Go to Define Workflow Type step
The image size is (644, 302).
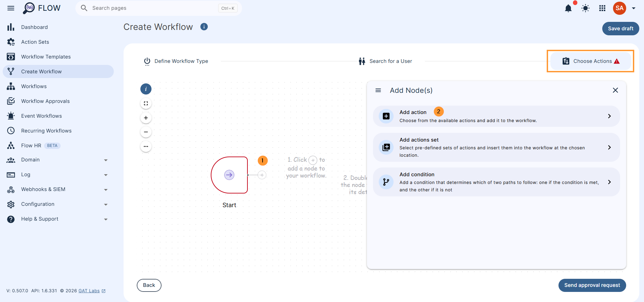pyautogui.click(x=176, y=61)
